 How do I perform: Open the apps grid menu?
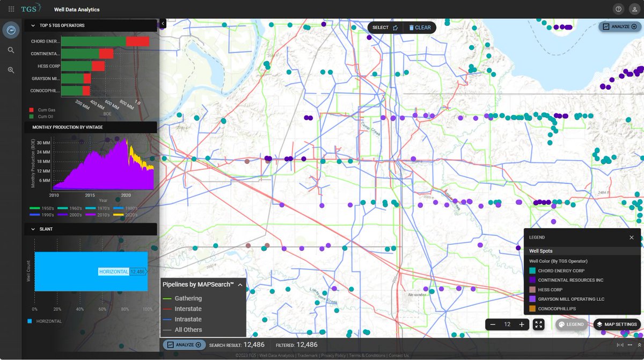11,9
